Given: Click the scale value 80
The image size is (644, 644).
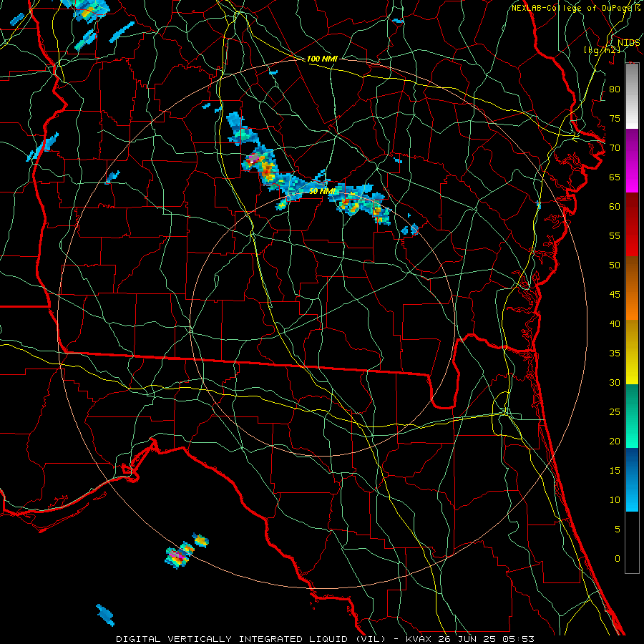Looking at the screenshot, I should pyautogui.click(x=615, y=89).
